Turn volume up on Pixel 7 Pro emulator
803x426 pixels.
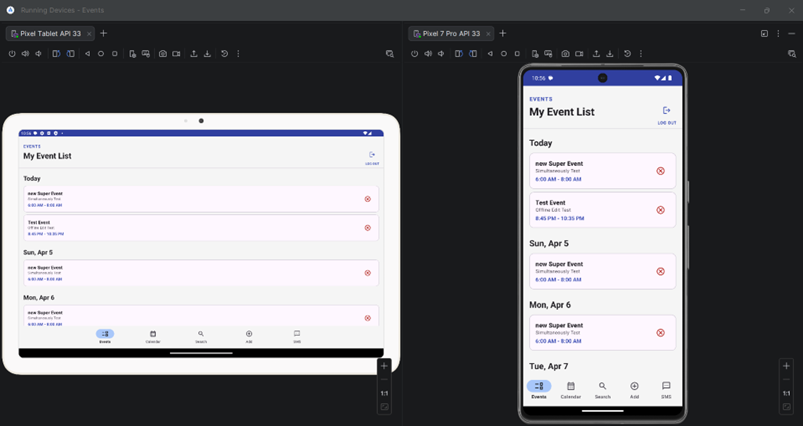[x=427, y=54]
